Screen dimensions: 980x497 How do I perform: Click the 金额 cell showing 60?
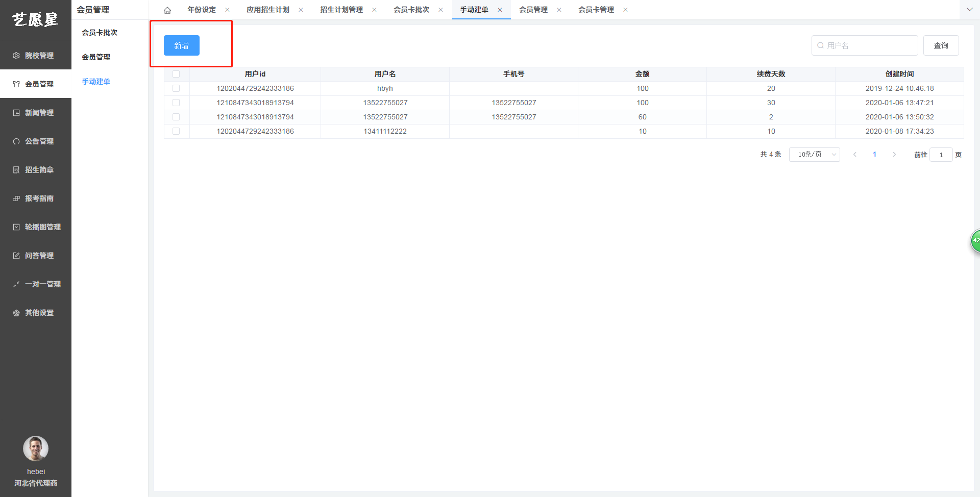click(642, 117)
